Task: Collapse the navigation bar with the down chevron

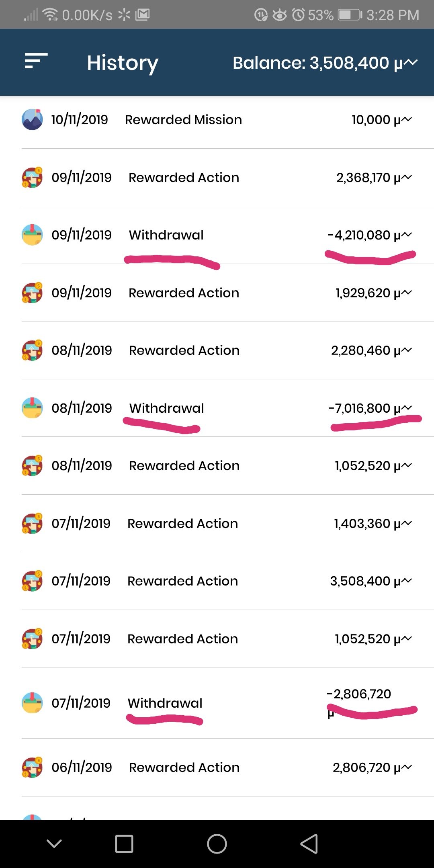Action: click(x=54, y=843)
